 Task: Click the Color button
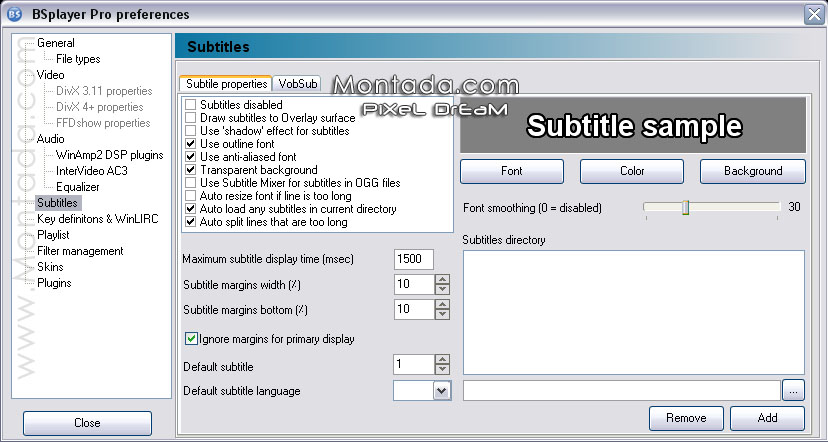(632, 171)
